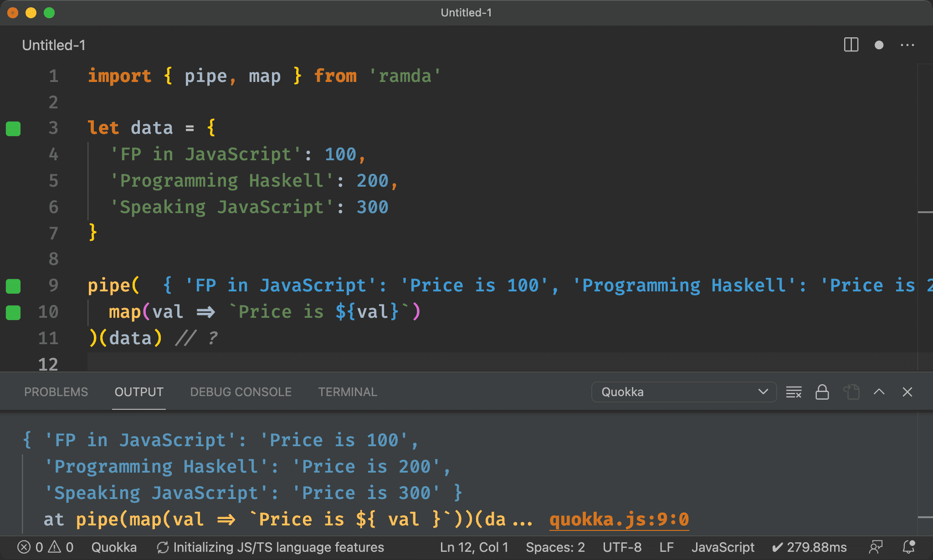The height and width of the screenshot is (560, 933).
Task: Clear the output panel
Action: (x=794, y=392)
